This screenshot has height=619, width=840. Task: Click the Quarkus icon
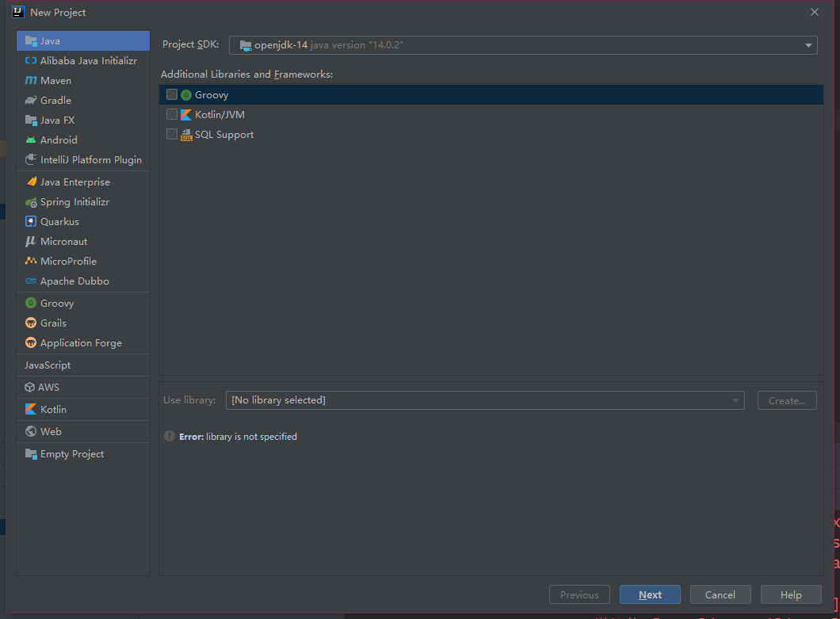31,221
